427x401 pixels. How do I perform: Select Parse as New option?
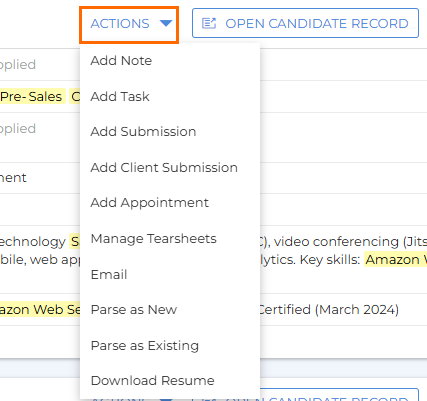(x=134, y=310)
